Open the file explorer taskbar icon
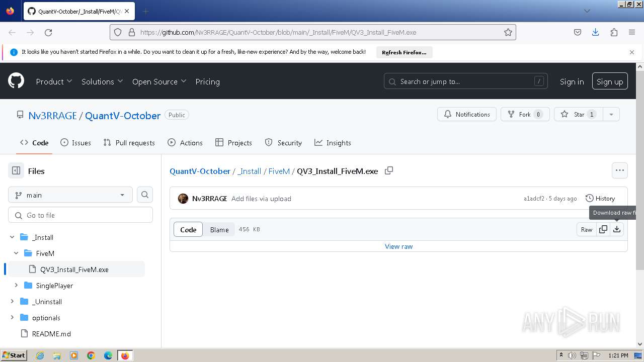This screenshot has height=362, width=644. (57, 355)
